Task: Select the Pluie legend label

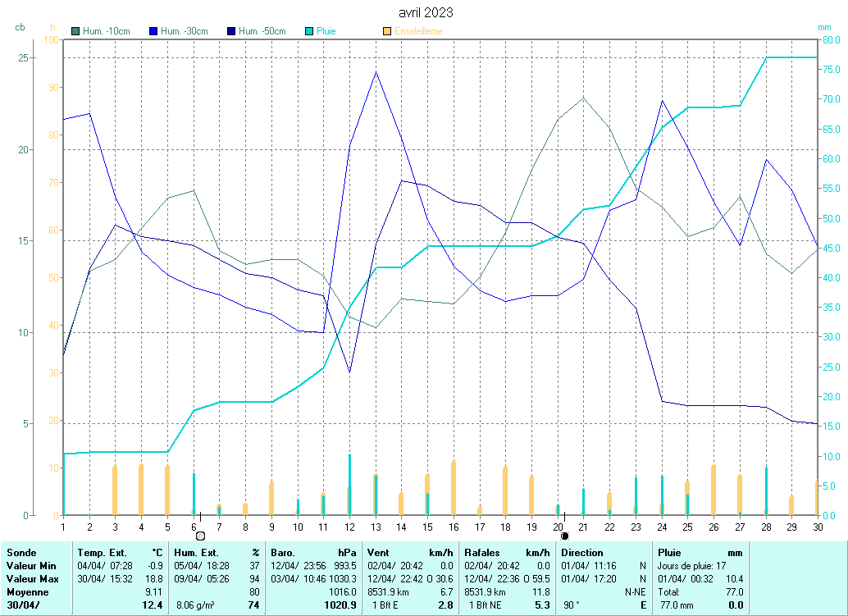Action: [326, 31]
